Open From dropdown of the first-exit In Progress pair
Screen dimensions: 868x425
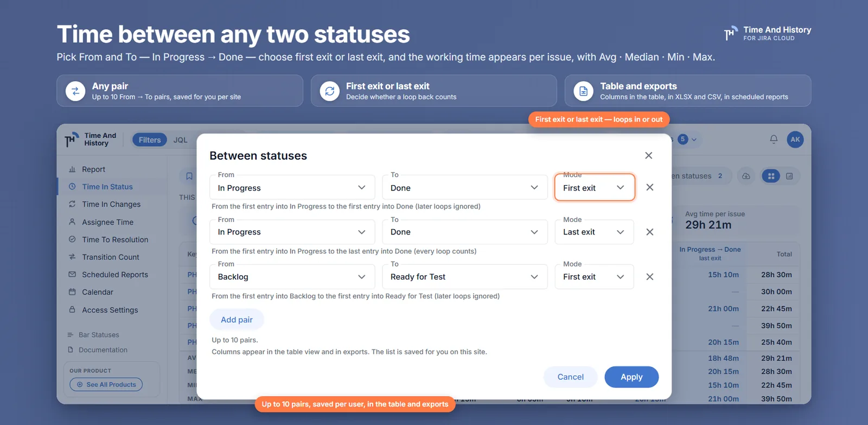[x=292, y=187]
